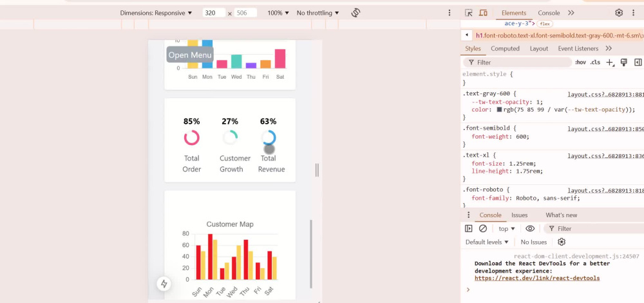Open the DevTools kebab menu beside the settings gear
This screenshot has width=644, height=303.
[x=633, y=13]
